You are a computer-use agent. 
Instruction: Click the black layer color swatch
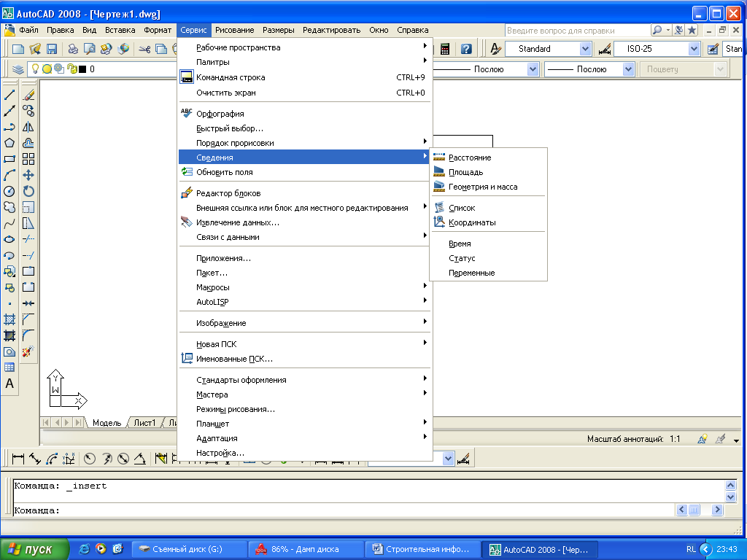[x=82, y=69]
